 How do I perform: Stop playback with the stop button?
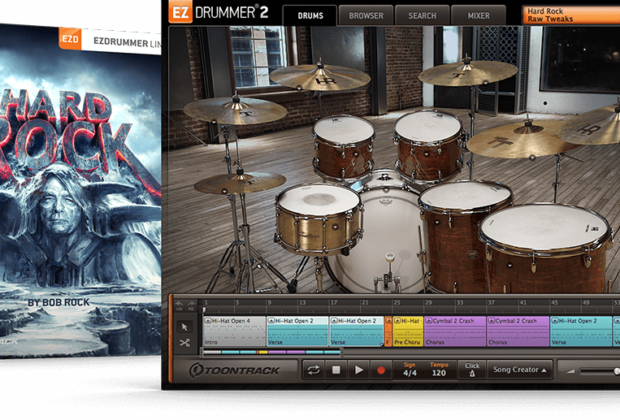tap(336, 370)
